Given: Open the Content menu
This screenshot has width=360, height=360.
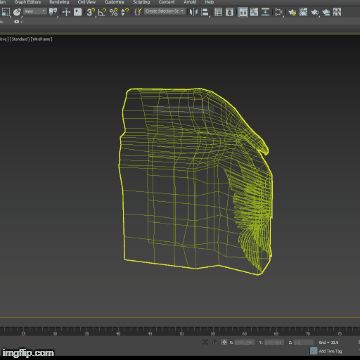Looking at the screenshot, I should (x=166, y=2).
